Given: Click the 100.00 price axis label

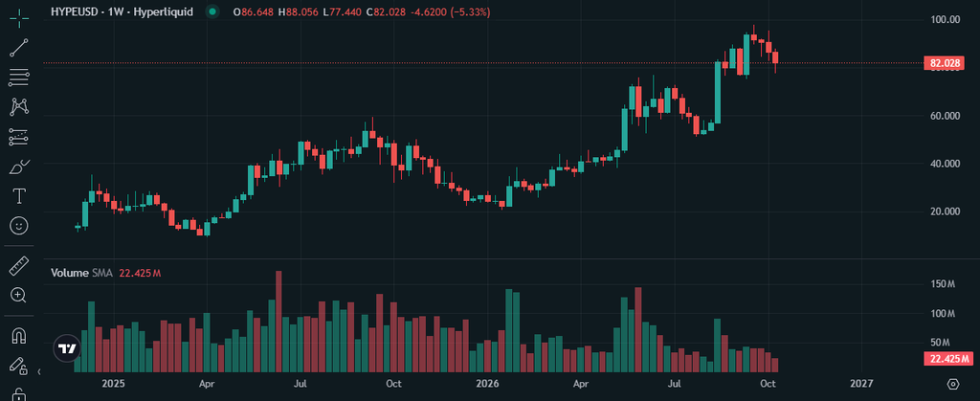Looking at the screenshot, I should click(x=946, y=20).
